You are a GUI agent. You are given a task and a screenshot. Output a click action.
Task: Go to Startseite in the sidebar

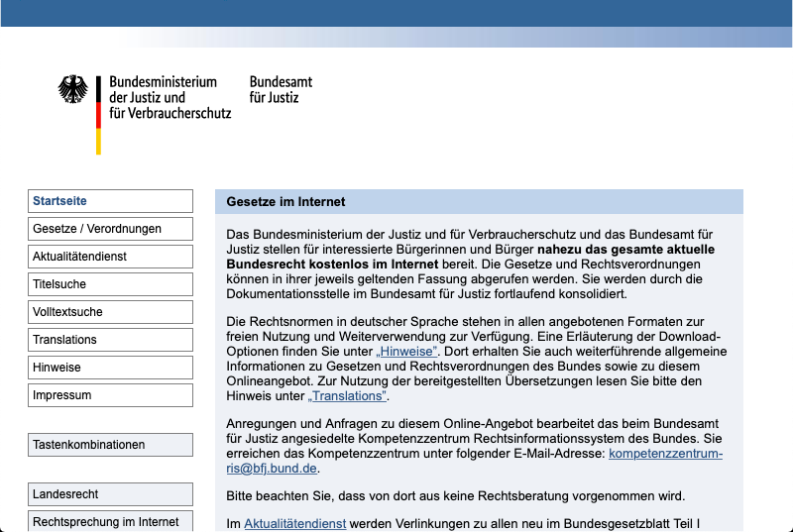(110, 201)
